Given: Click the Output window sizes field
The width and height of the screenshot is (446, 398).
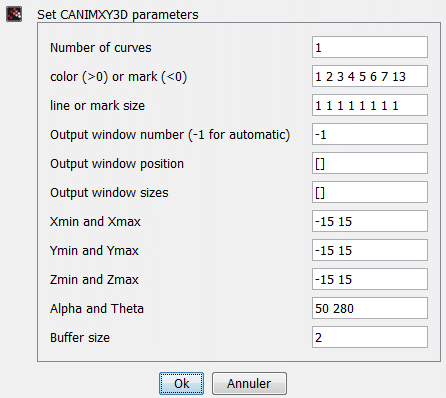Looking at the screenshot, I should click(x=370, y=192).
